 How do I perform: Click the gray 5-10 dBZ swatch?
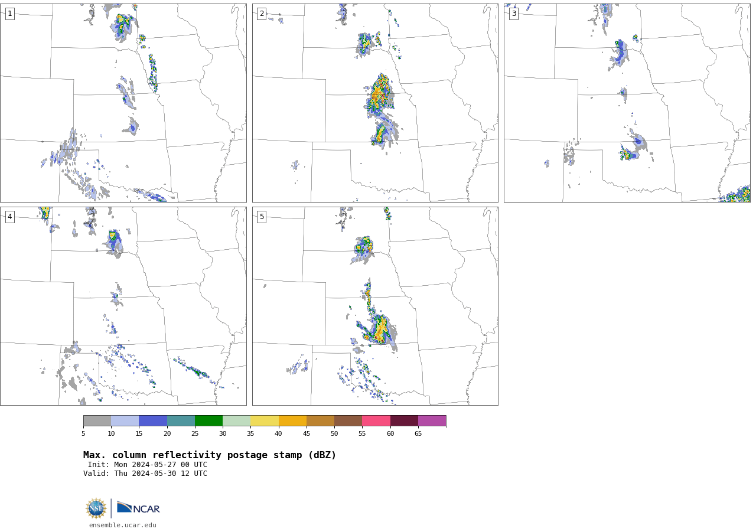pyautogui.click(x=97, y=421)
